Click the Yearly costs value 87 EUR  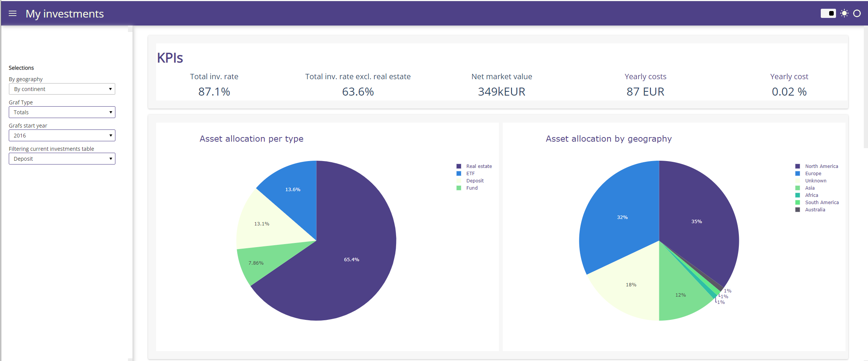(645, 91)
